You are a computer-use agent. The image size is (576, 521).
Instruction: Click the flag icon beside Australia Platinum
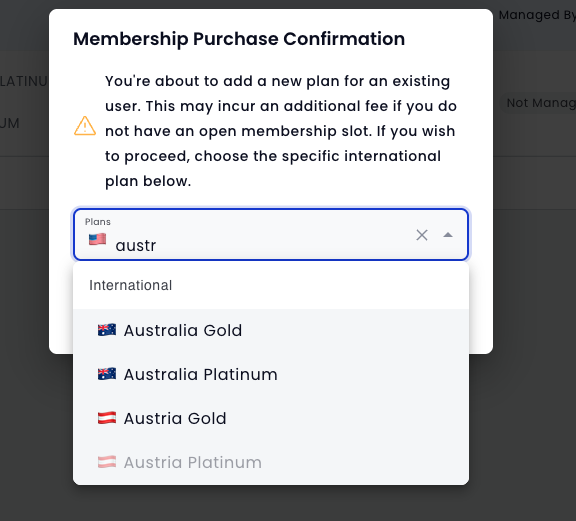pos(107,374)
